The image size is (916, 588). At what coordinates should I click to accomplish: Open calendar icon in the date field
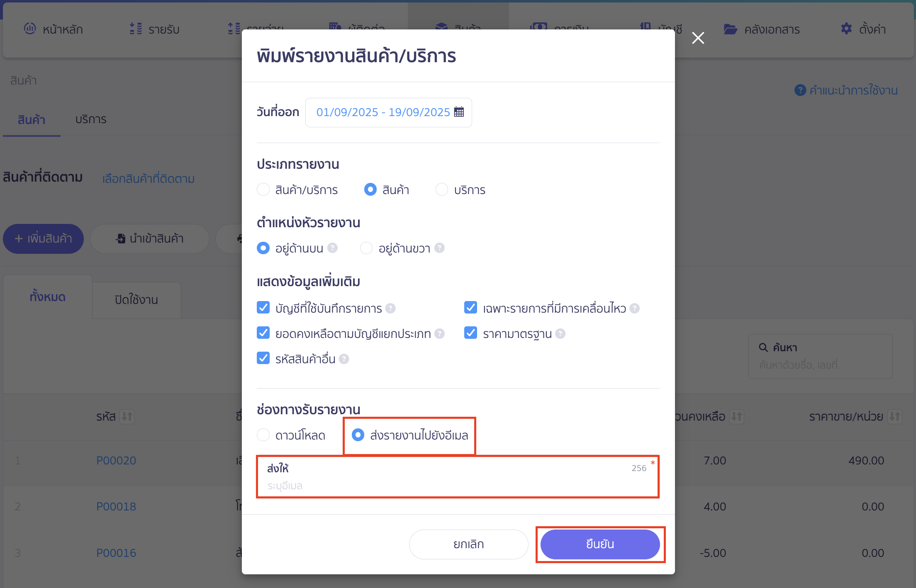[x=459, y=112]
